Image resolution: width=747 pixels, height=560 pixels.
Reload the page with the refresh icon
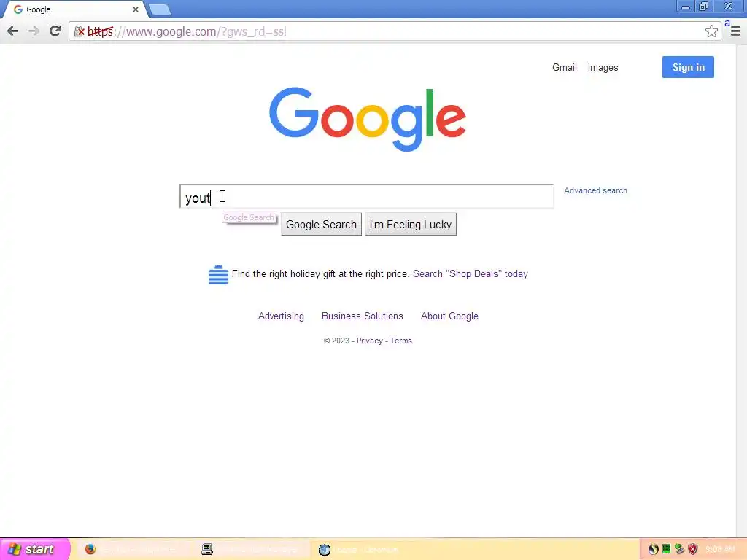click(x=55, y=31)
